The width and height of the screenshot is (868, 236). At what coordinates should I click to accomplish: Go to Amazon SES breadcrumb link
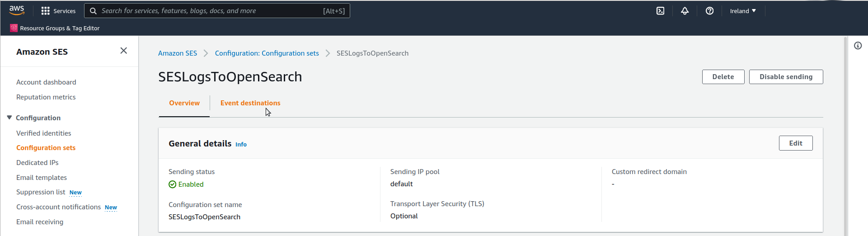click(178, 53)
